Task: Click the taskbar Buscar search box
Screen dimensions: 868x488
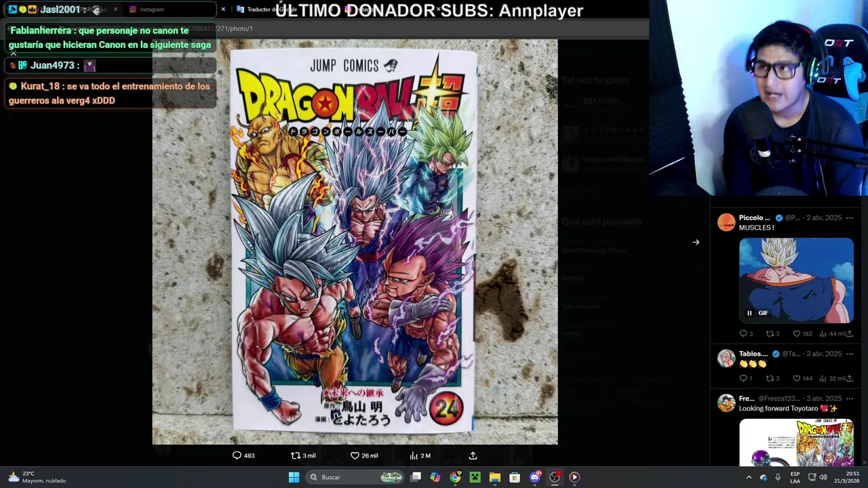Action: (355, 477)
